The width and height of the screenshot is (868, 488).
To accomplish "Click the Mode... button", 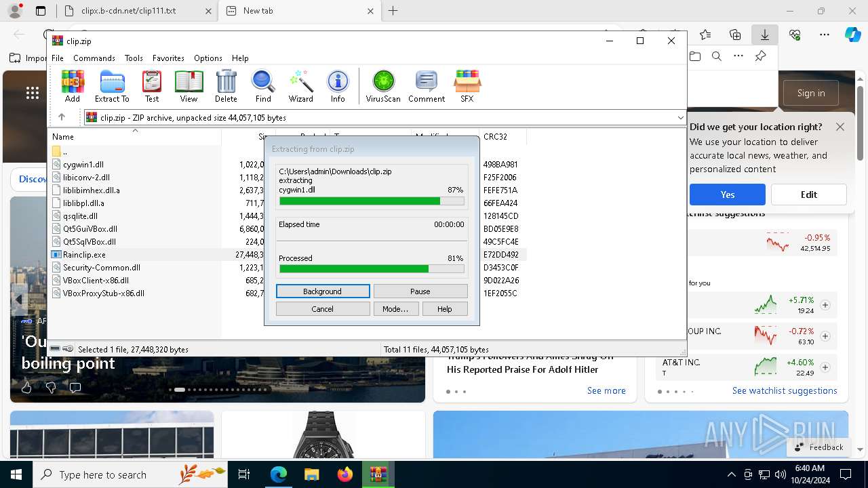I will click(395, 309).
